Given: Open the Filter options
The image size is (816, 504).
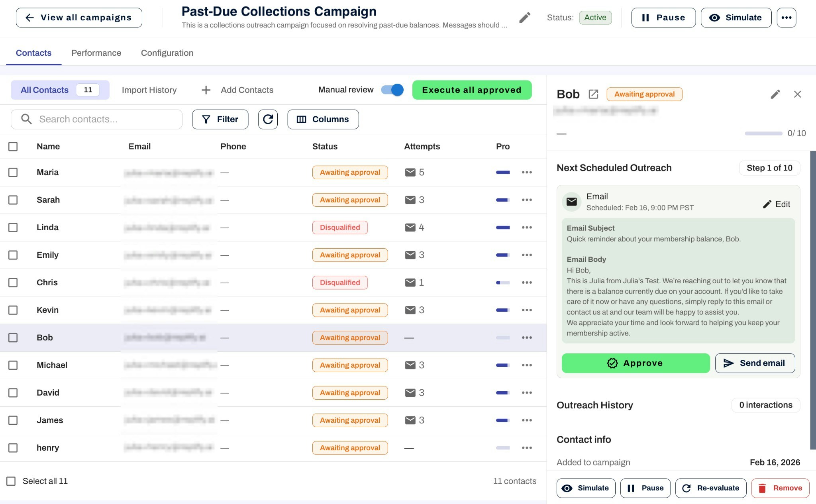Looking at the screenshot, I should [220, 119].
